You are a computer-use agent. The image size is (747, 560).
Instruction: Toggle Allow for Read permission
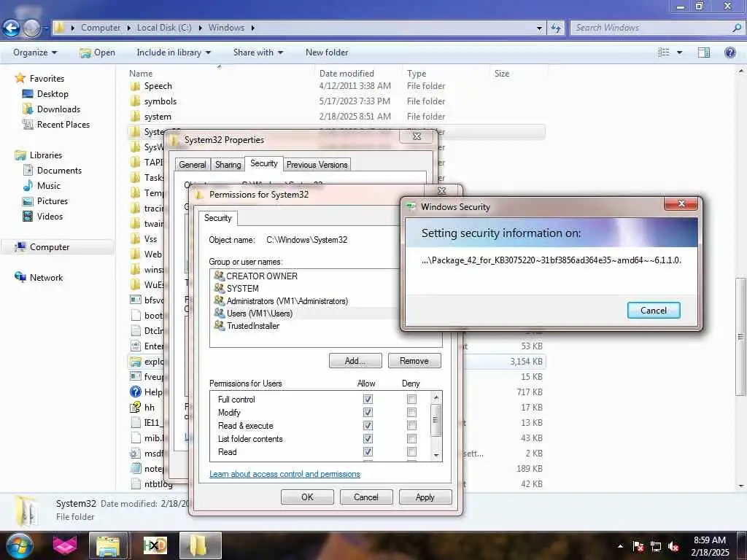point(368,451)
